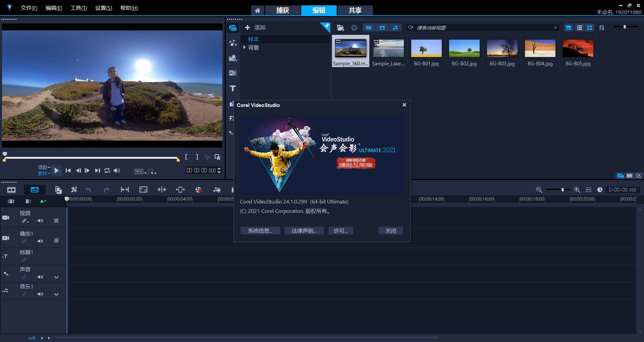Mute the 叠加1 track

coord(40,241)
